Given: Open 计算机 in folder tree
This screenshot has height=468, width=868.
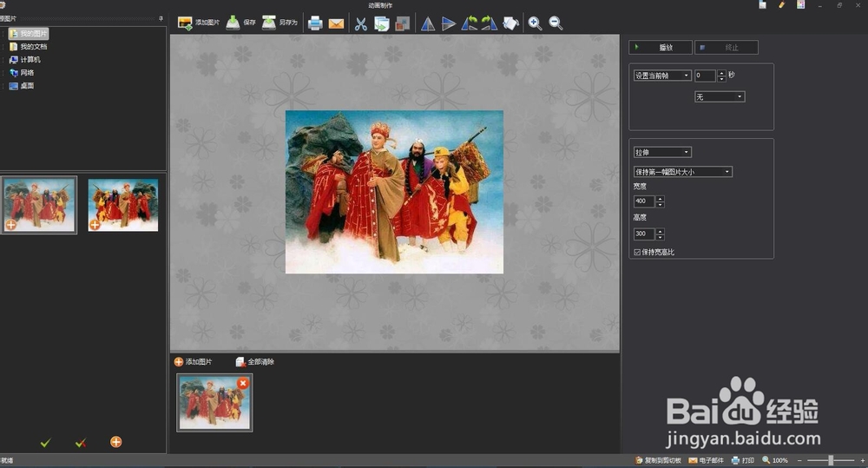Looking at the screenshot, I should pyautogui.click(x=25, y=60).
